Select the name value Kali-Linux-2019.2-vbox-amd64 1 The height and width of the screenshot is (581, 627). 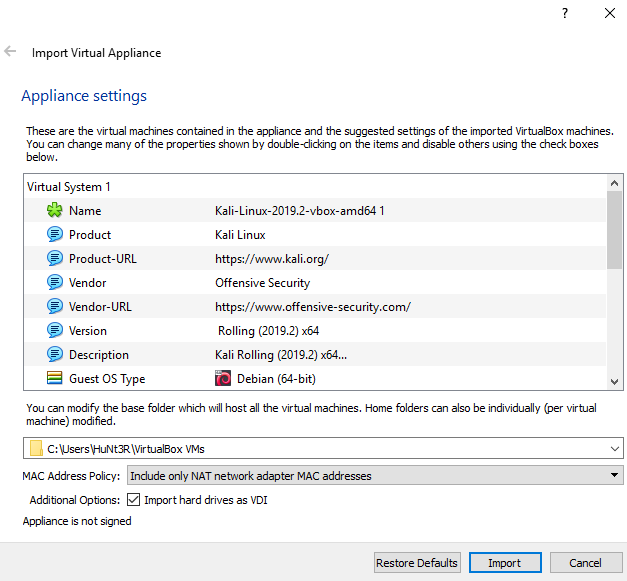pyautogui.click(x=300, y=211)
